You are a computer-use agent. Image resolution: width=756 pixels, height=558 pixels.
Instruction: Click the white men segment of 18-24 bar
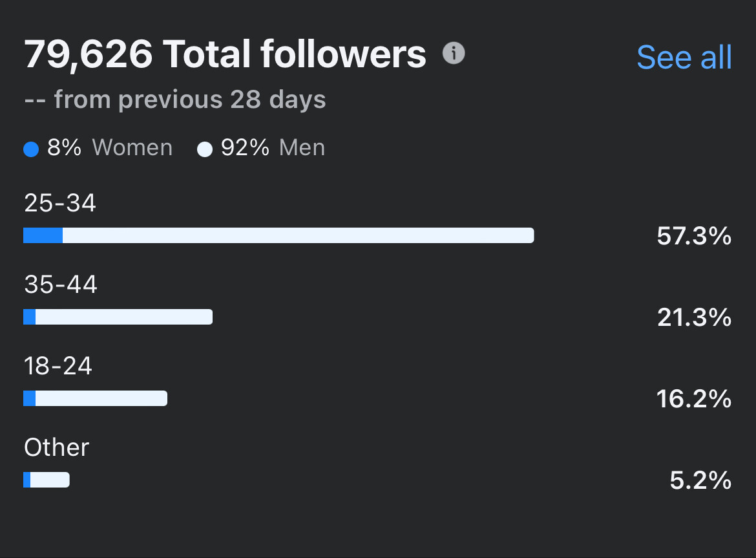[101, 398]
